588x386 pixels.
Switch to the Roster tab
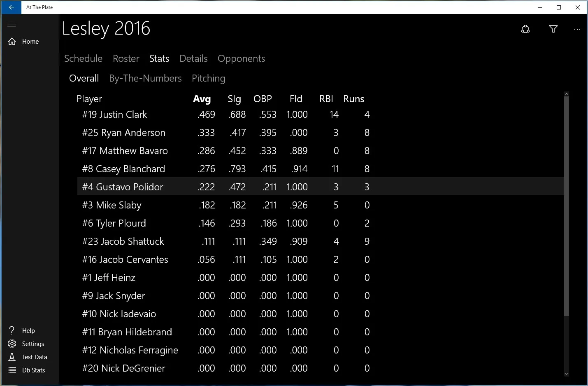pyautogui.click(x=126, y=58)
